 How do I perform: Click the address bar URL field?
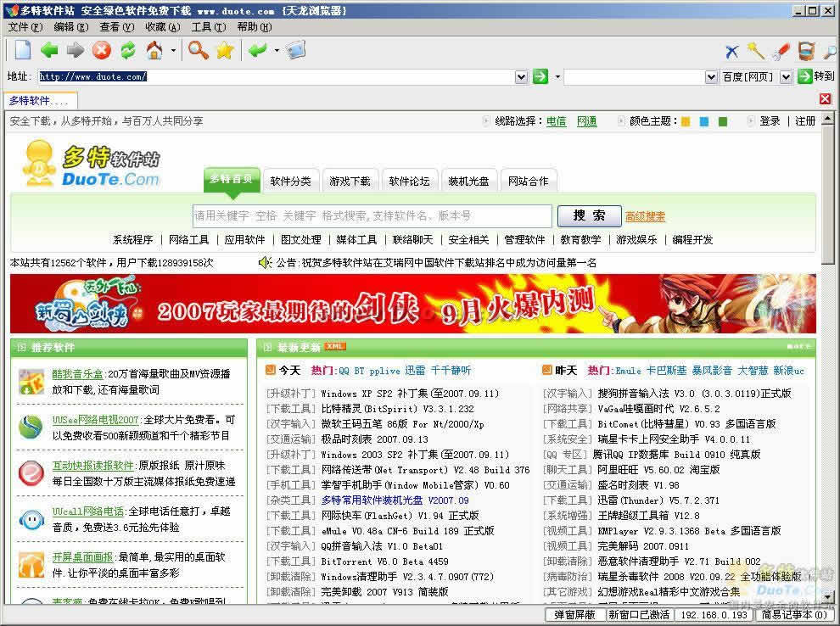click(x=276, y=77)
